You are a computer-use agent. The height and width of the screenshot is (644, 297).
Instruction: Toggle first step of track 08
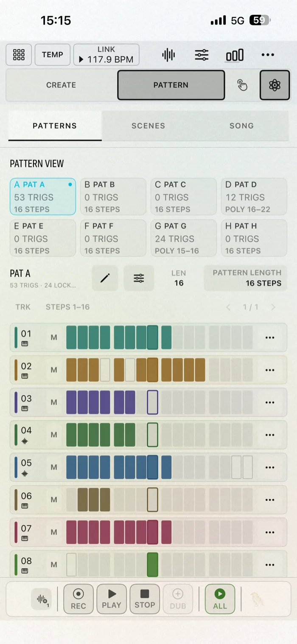[72, 565]
